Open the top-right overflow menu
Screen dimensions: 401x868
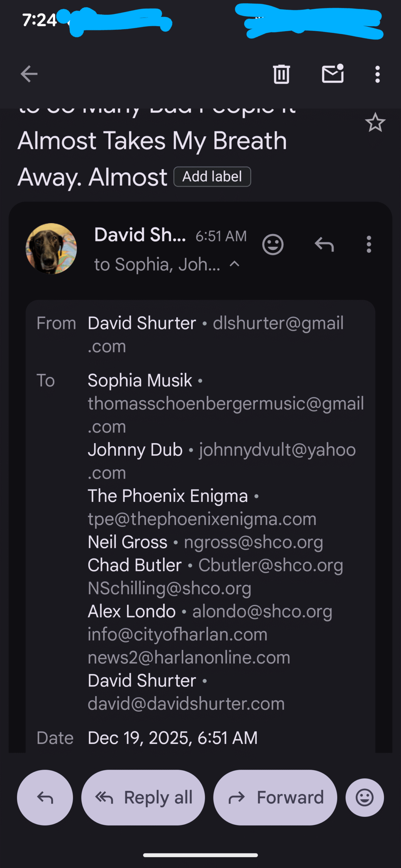[377, 74]
